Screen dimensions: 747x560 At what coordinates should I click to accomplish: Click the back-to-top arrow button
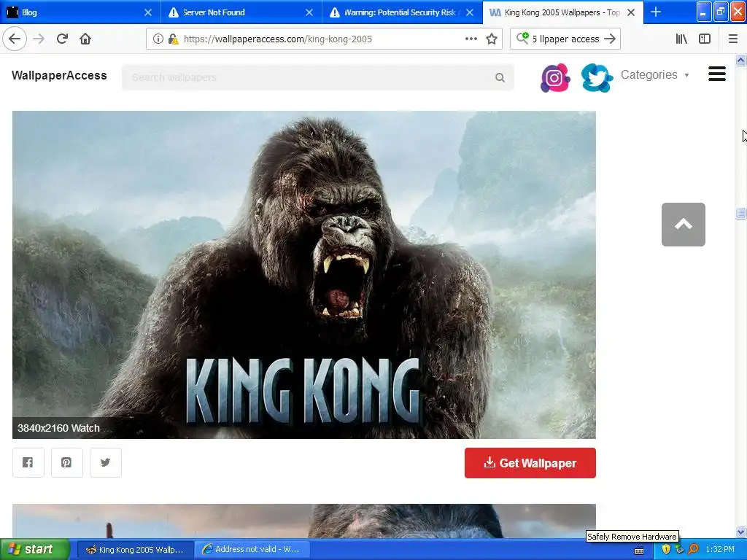click(683, 225)
